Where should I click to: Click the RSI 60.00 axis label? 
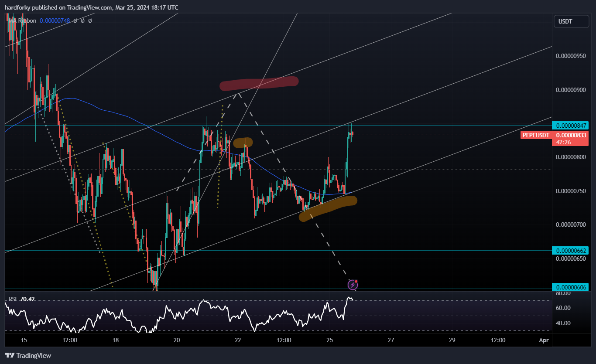[x=563, y=308]
